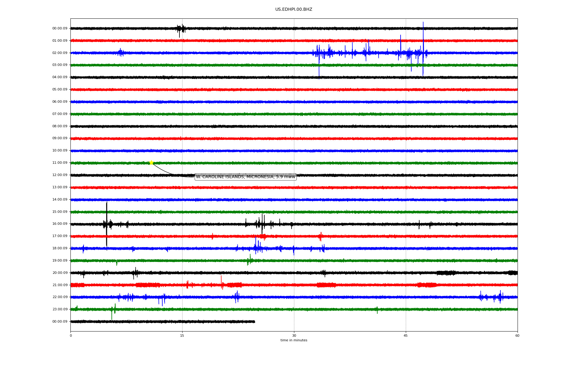
Task: Click the 15 minute x-axis tick label
Action: pyautogui.click(x=182, y=335)
